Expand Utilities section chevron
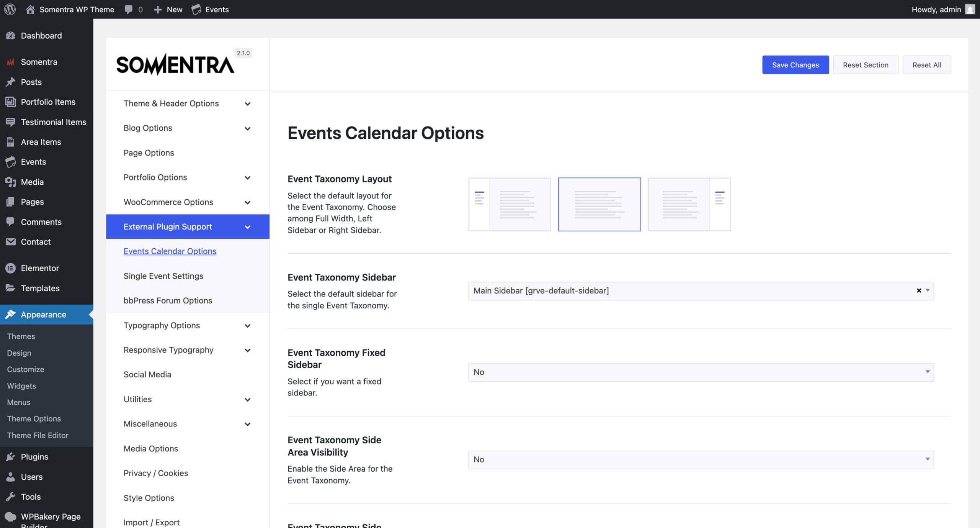Viewport: 980px width, 528px height. [248, 400]
